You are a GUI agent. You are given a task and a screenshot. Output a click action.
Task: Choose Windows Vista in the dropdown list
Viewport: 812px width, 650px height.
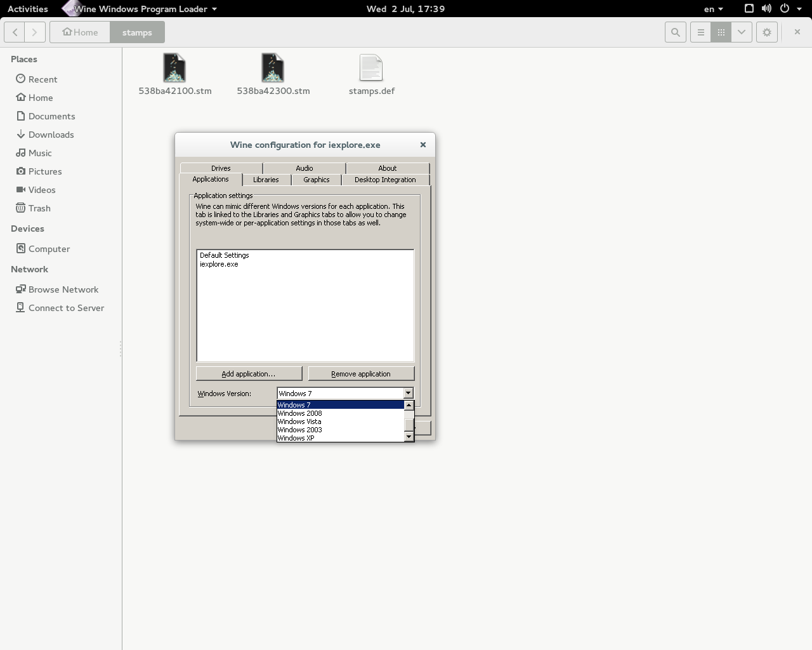(341, 421)
